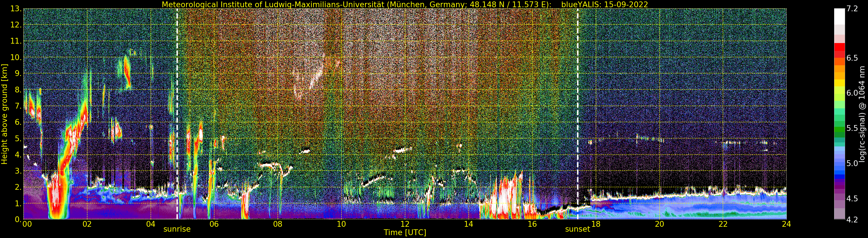The image size is (868, 238).
Task: Click the height axis tick '12.'
Action: [x=16, y=25]
